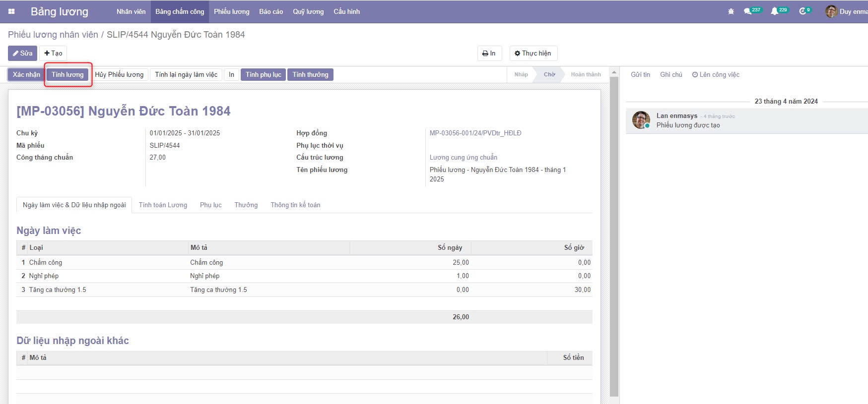Go to Phiếu lương nhân viên breadcrumb
The image size is (868, 404).
pos(53,35)
